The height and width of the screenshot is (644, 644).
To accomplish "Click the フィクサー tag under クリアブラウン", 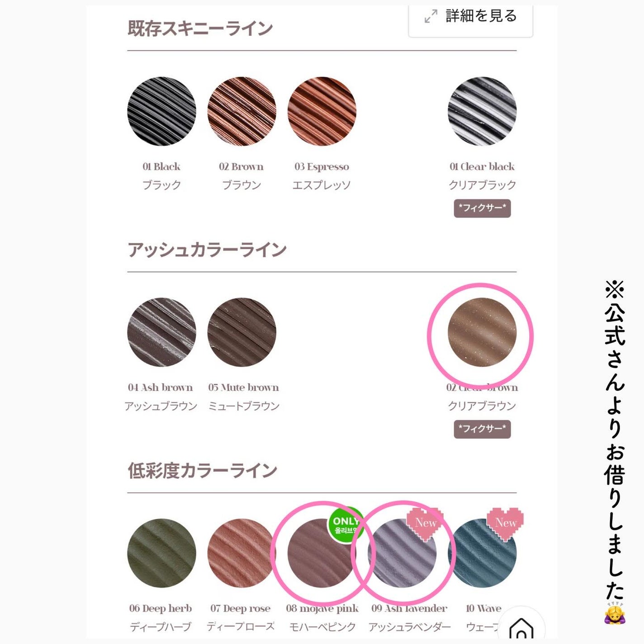I will coord(482,429).
